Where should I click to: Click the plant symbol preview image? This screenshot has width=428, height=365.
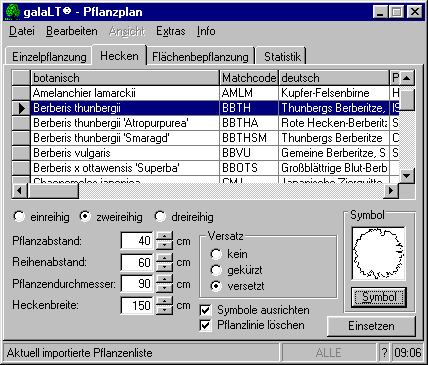click(379, 254)
